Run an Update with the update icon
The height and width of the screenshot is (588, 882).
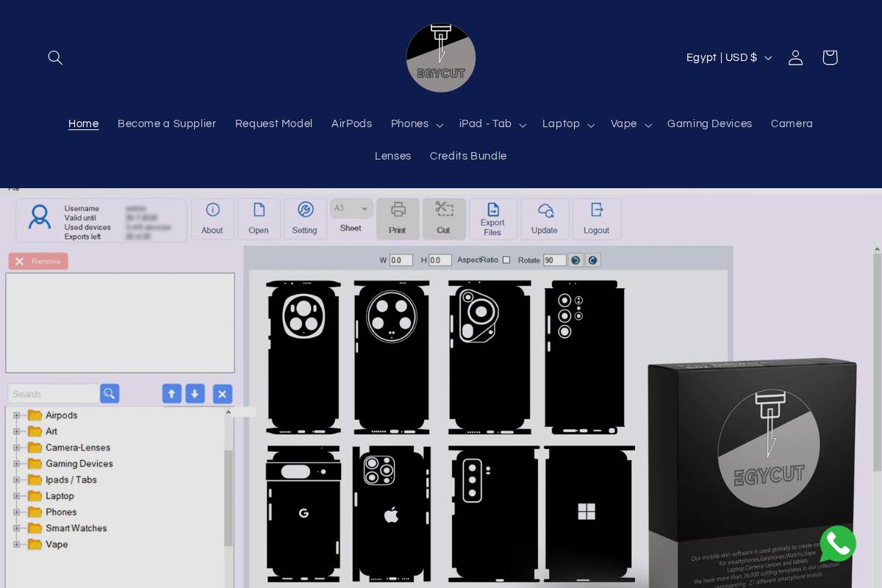coord(545,218)
